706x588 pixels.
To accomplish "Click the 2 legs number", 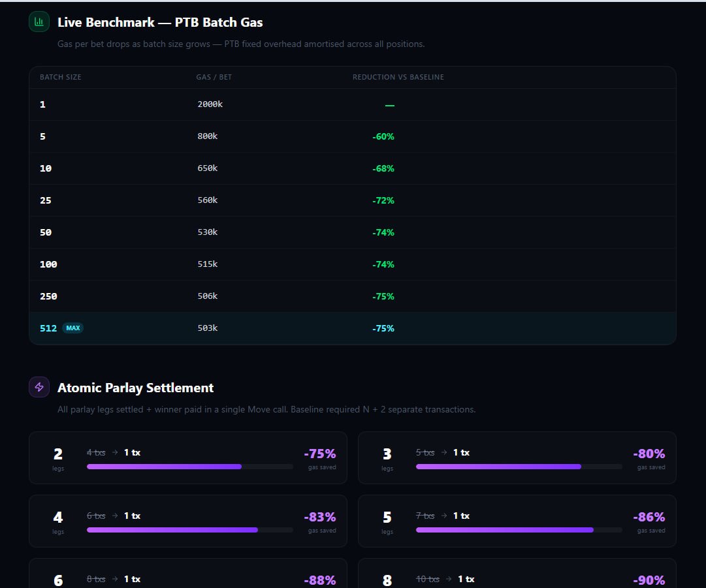I will 58,454.
